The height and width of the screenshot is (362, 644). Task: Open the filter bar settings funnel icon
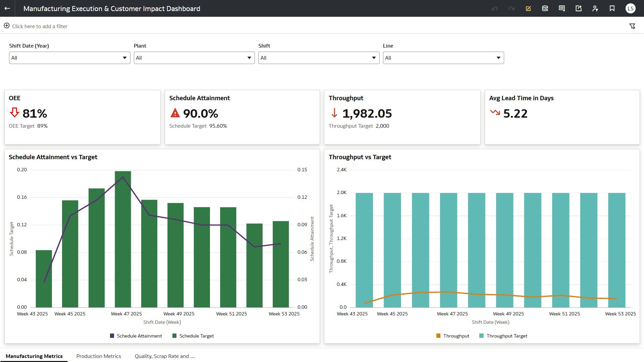tap(632, 26)
